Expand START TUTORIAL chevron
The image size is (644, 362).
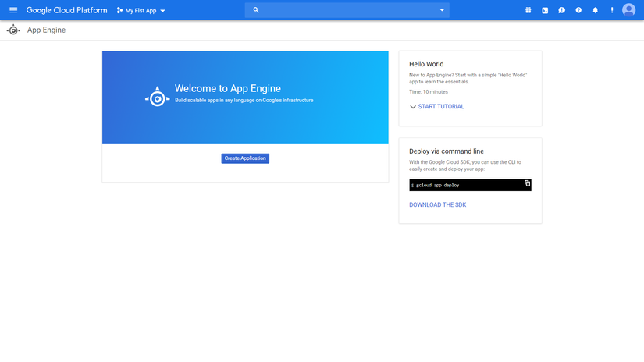coord(413,107)
